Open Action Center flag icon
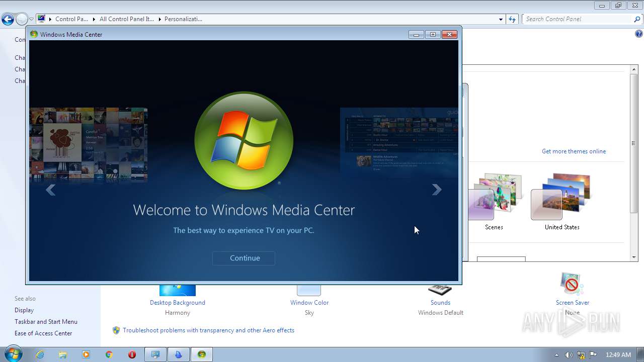The height and width of the screenshot is (362, 644). point(593,354)
